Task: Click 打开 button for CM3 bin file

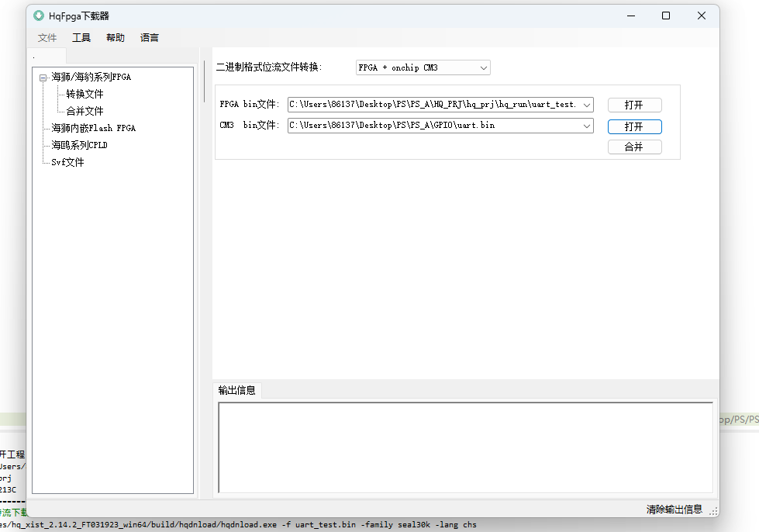Action: click(x=634, y=126)
